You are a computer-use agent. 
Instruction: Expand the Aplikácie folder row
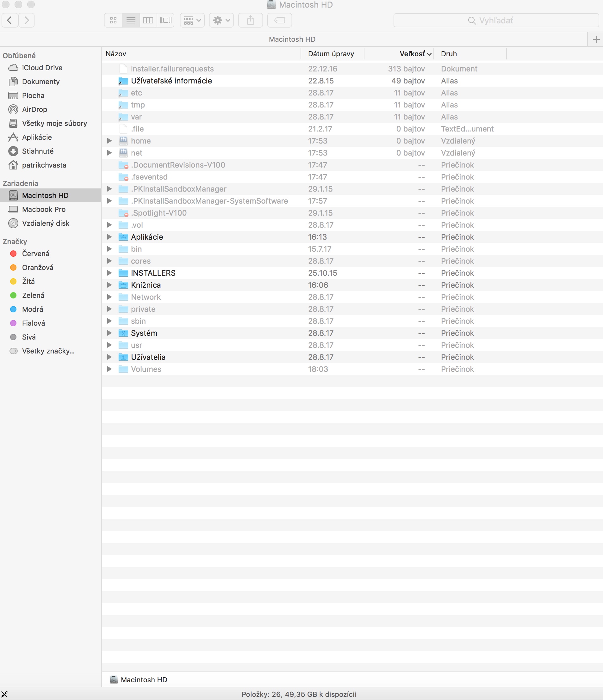click(109, 237)
